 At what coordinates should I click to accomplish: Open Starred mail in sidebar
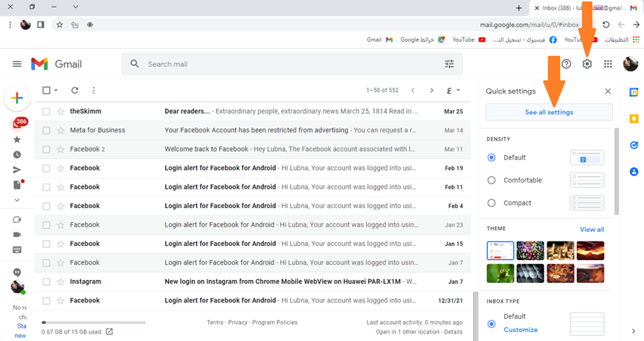(17, 140)
